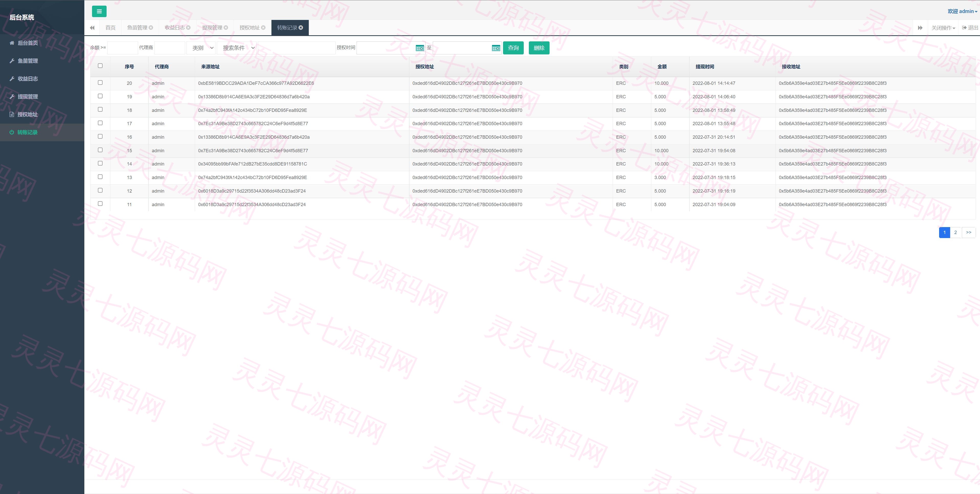Close the 收益日志 tab via its x icon

(x=188, y=27)
